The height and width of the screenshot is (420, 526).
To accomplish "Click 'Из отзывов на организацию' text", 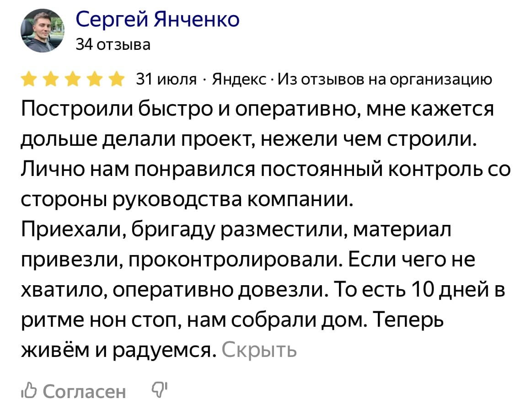I will 385,80.
